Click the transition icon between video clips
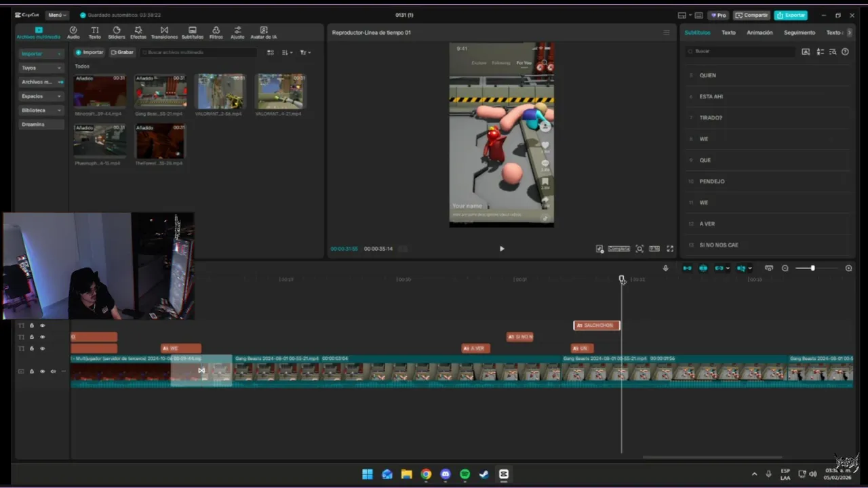Viewport: 868px width, 488px height. click(201, 370)
